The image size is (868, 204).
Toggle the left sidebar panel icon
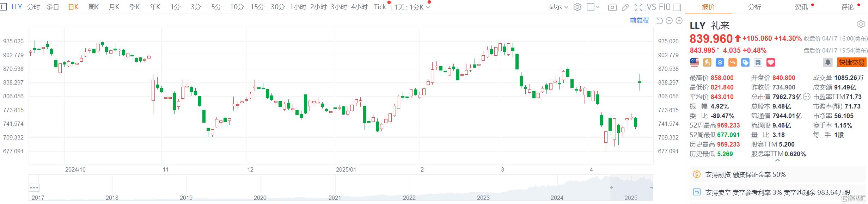pos(4,7)
